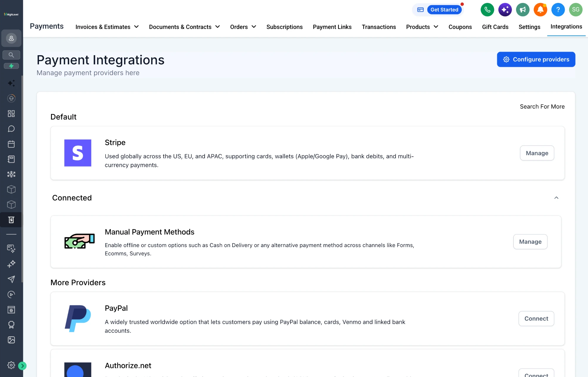The height and width of the screenshot is (377, 588).
Task: Click Manage for Manual Payment Methods
Action: (530, 242)
